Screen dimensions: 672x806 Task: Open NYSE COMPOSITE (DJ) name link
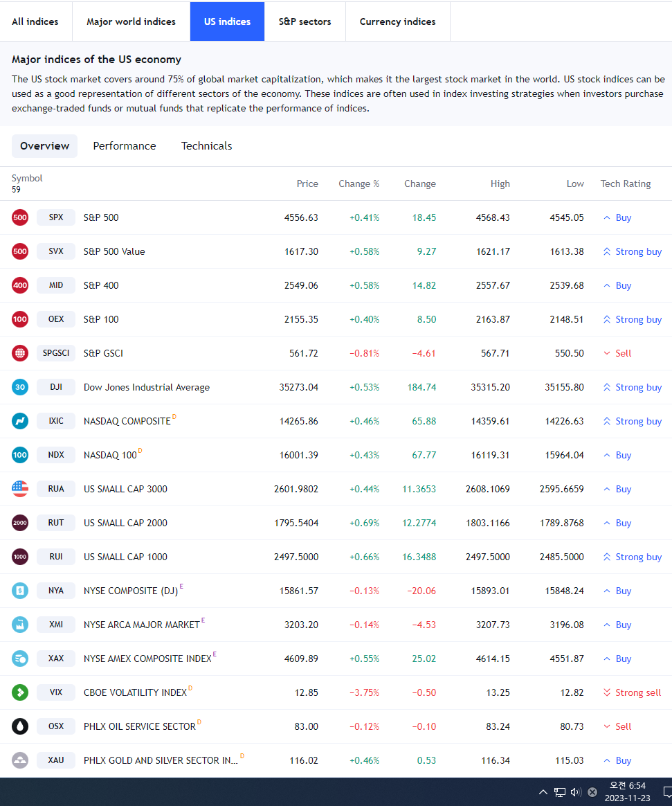point(131,591)
